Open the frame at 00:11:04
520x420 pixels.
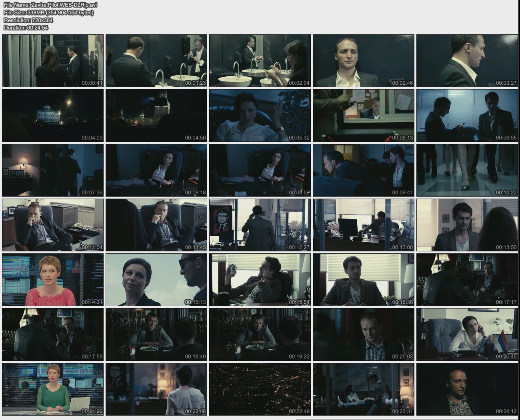(x=53, y=225)
